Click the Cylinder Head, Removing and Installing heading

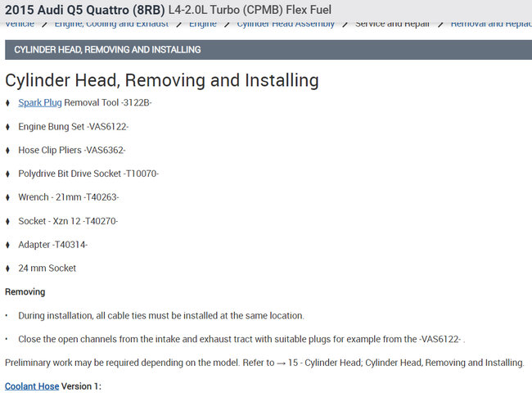[162, 80]
